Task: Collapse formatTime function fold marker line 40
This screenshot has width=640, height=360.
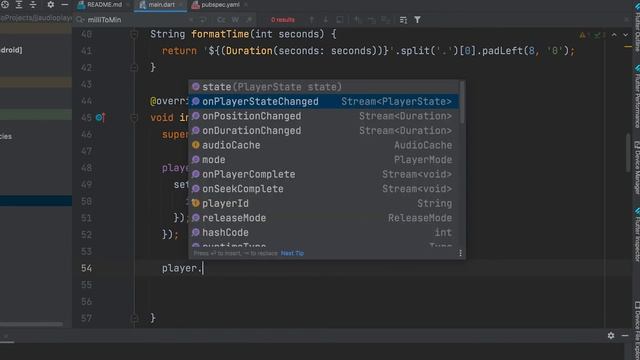Action: [134, 35]
